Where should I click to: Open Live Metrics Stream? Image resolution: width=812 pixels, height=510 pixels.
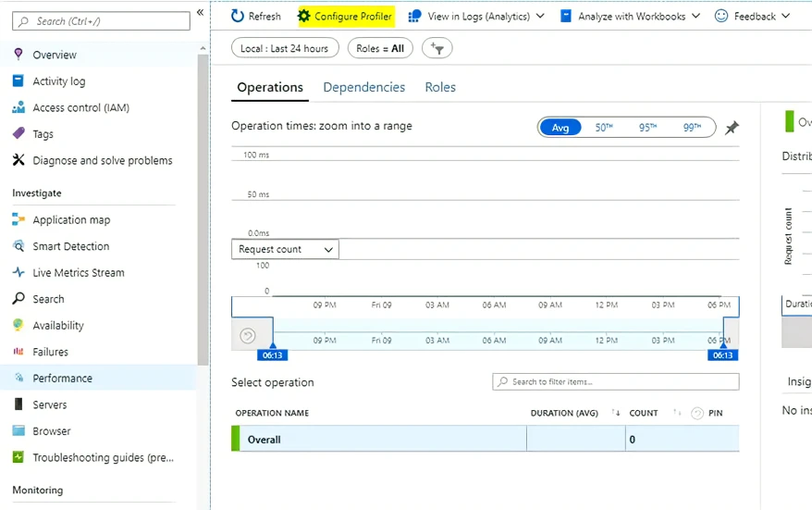pos(78,273)
